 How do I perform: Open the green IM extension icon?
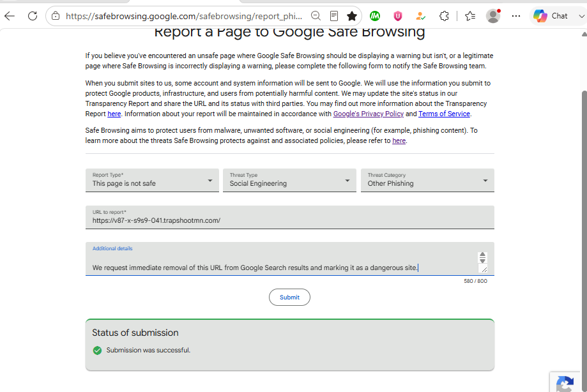(375, 16)
